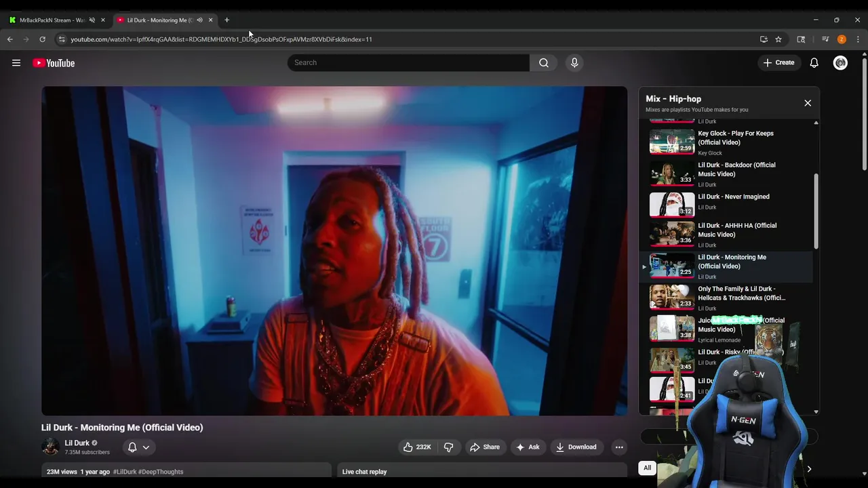Dislike the Monitoring Me video
The width and height of the screenshot is (868, 488).
448,447
